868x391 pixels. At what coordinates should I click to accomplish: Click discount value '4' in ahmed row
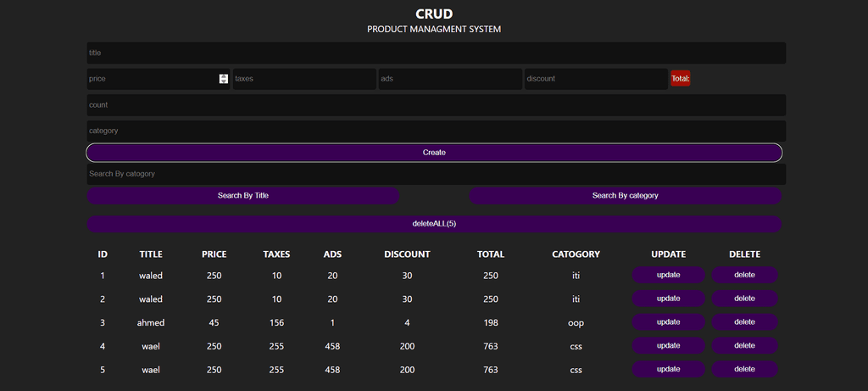(407, 322)
